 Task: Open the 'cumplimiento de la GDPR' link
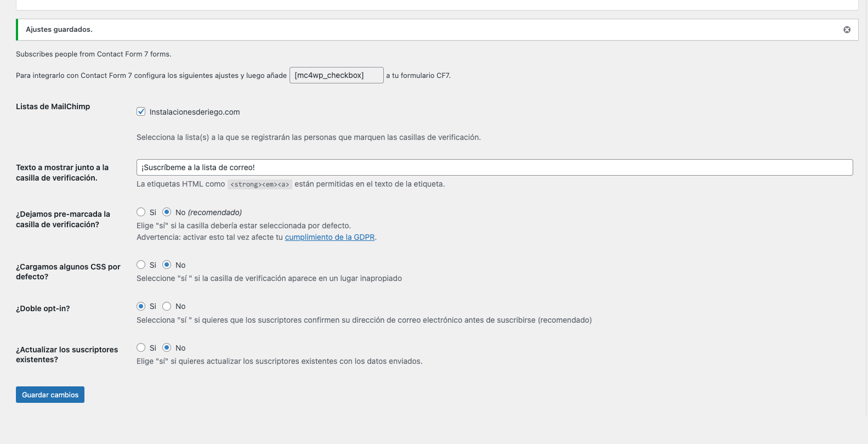pos(330,237)
